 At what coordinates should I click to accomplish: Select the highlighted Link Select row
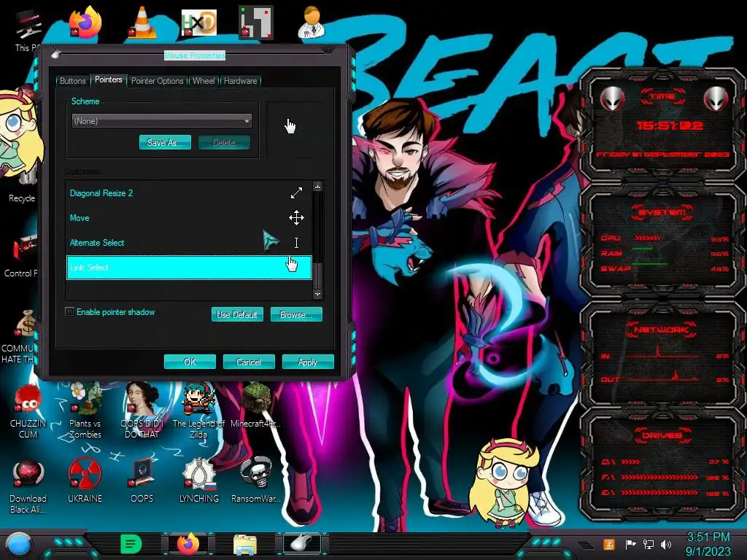(189, 268)
